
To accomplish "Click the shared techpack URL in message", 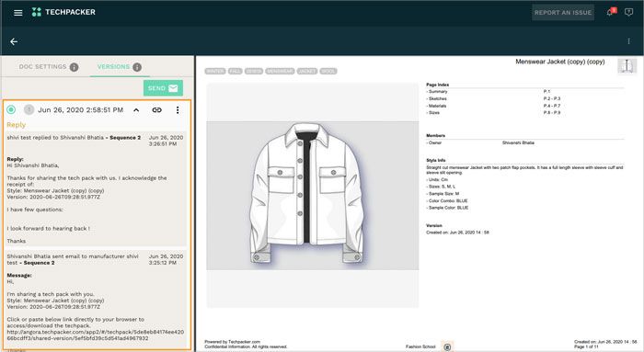I will (x=96, y=335).
